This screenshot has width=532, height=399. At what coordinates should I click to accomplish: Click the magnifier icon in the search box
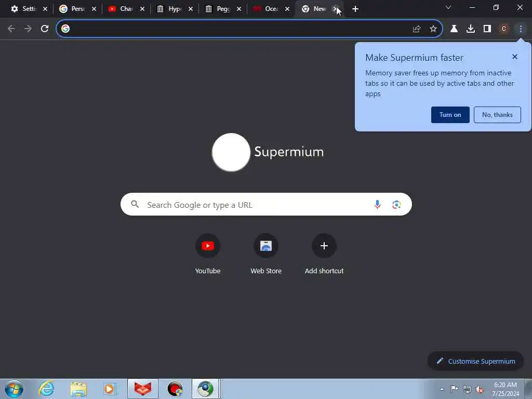(x=135, y=204)
